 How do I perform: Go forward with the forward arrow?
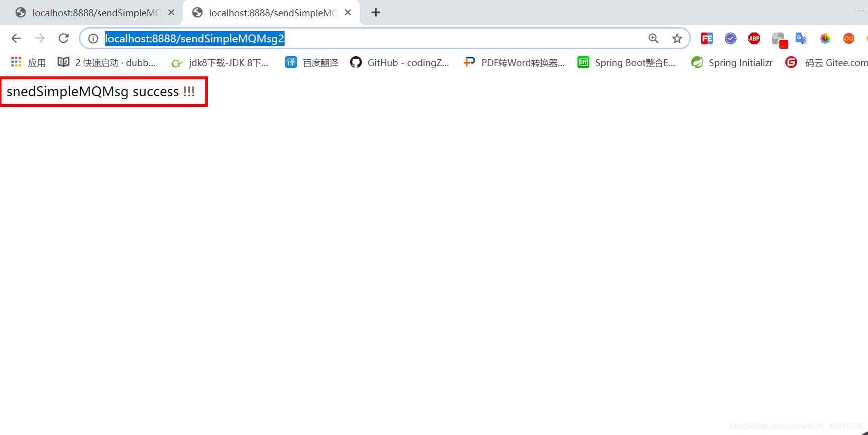pyautogui.click(x=40, y=38)
